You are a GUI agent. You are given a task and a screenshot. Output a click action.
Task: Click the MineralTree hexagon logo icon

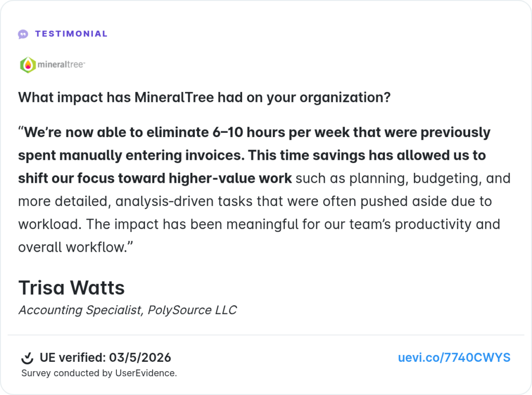(28, 65)
